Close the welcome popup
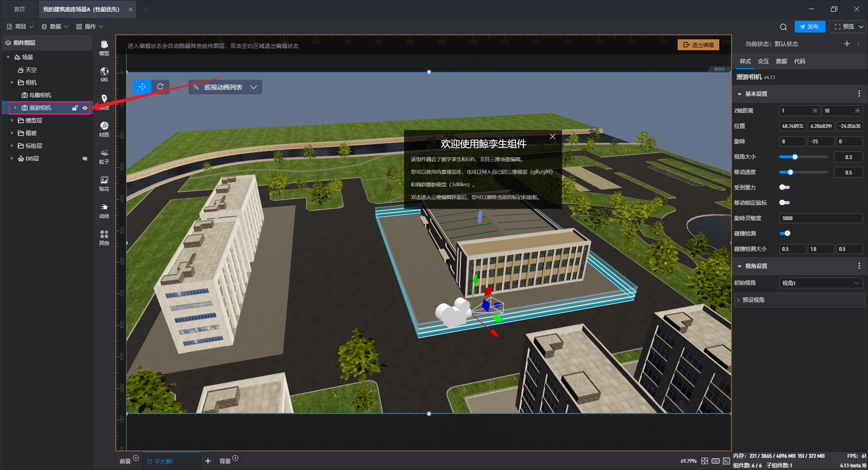The width and height of the screenshot is (868, 470). (x=552, y=136)
